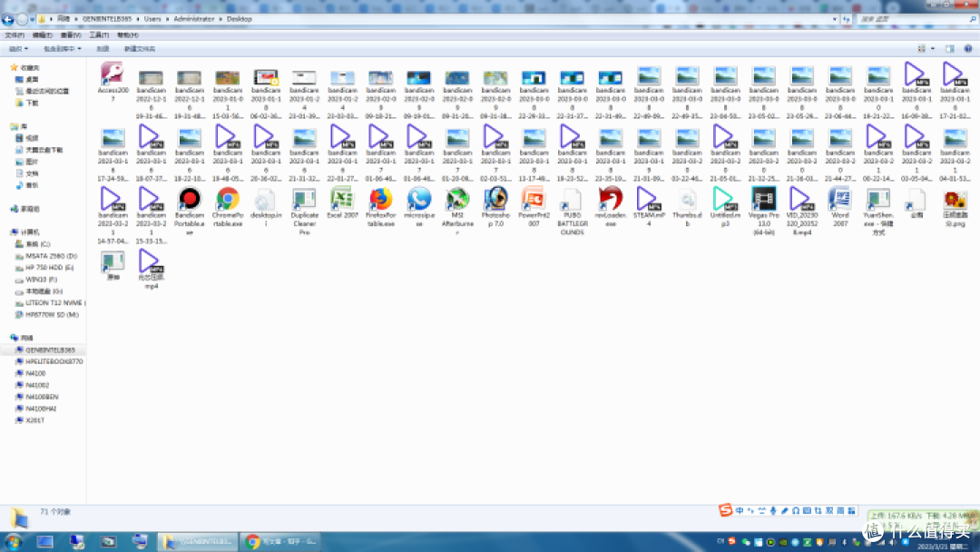Open the Duplicate Cleaner Pro shortcut

coord(304,211)
